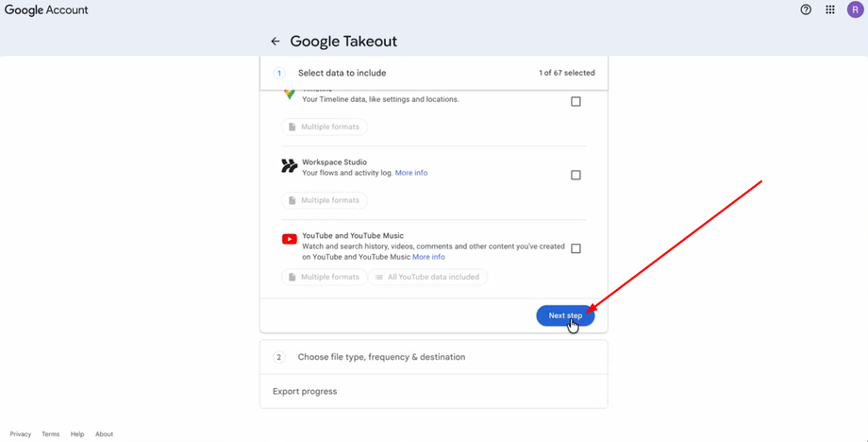Expand Select data to include step
Screen dimensions: 868x442
point(434,73)
